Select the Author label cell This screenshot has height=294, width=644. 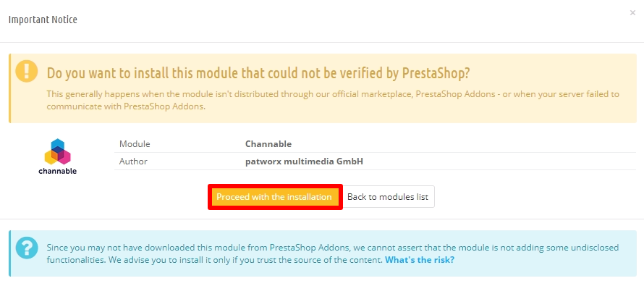(x=133, y=161)
